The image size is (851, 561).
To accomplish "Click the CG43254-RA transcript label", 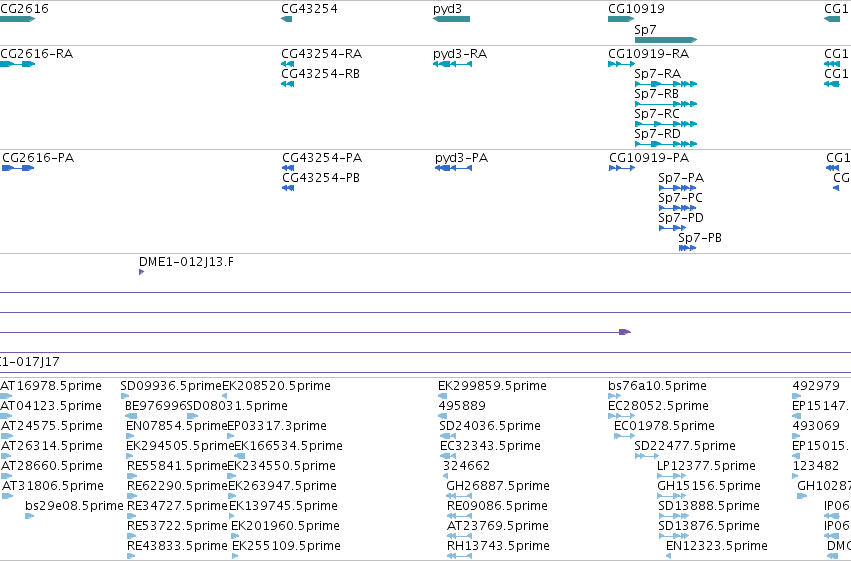I will pos(321,54).
